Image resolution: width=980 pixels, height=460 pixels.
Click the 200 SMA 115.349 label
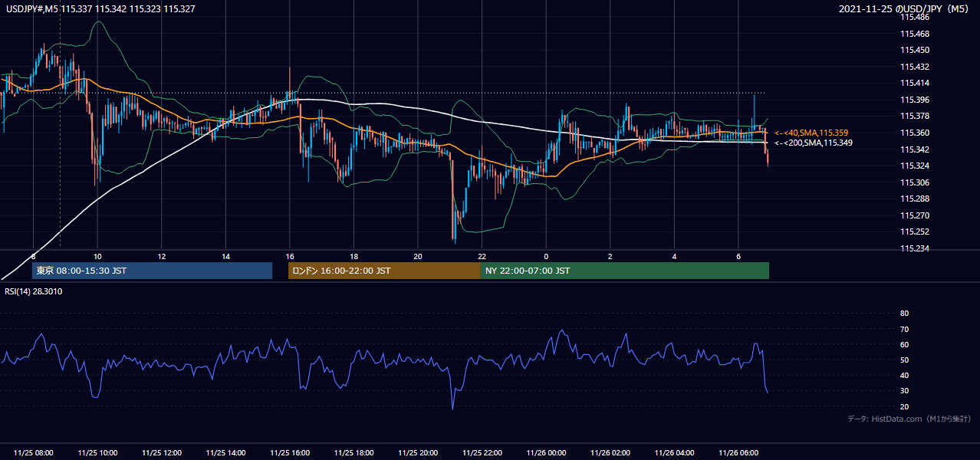pyautogui.click(x=814, y=143)
